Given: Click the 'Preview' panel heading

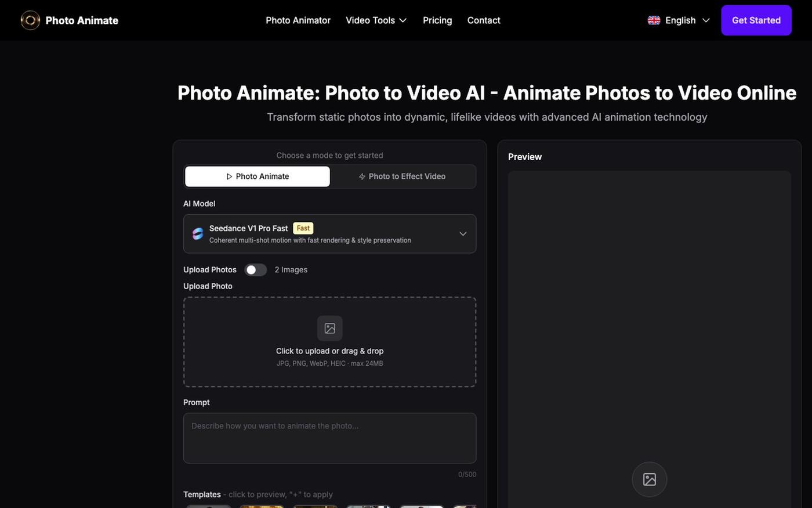Looking at the screenshot, I should point(525,157).
